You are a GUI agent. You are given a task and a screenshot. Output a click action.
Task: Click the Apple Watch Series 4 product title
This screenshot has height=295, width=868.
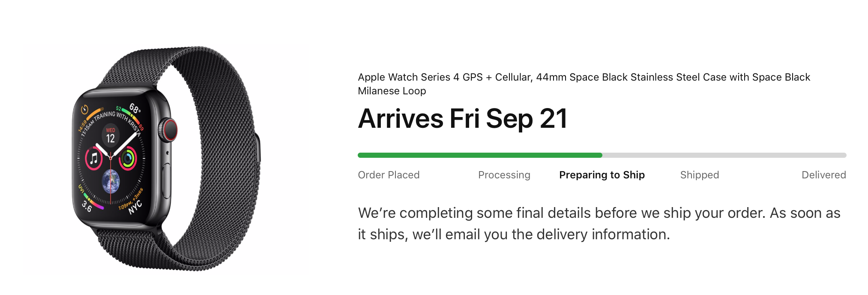[584, 84]
